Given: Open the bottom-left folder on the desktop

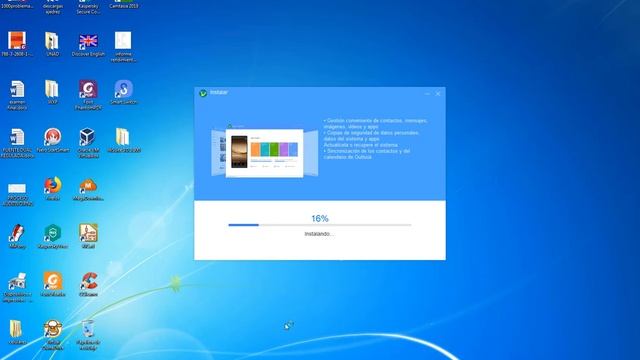Looking at the screenshot, I should tap(16, 329).
